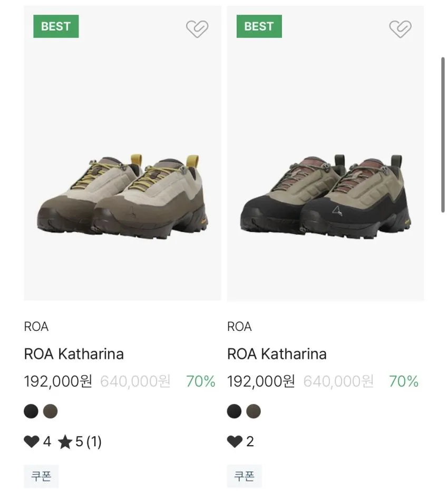Click 쿠폰 coupon tag on right product
The width and height of the screenshot is (448, 499).
click(244, 476)
